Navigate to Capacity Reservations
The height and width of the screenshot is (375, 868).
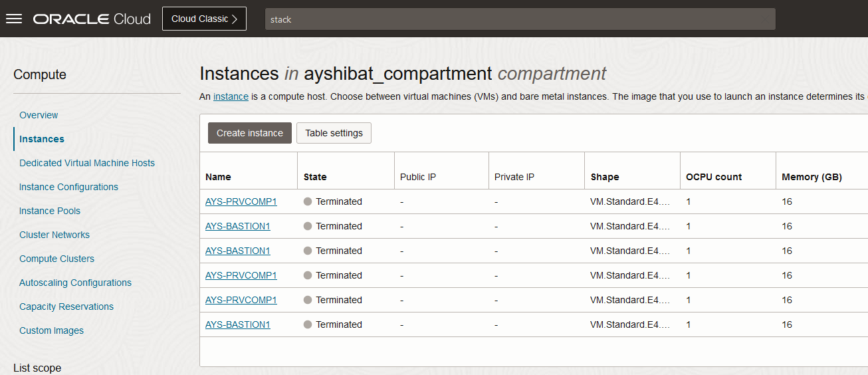point(66,307)
